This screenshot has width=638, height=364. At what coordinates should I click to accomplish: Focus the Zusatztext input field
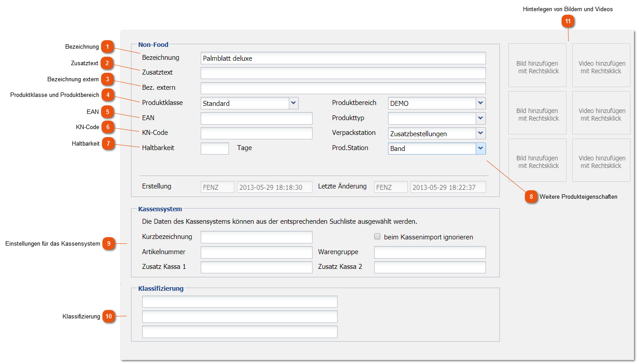(x=343, y=73)
